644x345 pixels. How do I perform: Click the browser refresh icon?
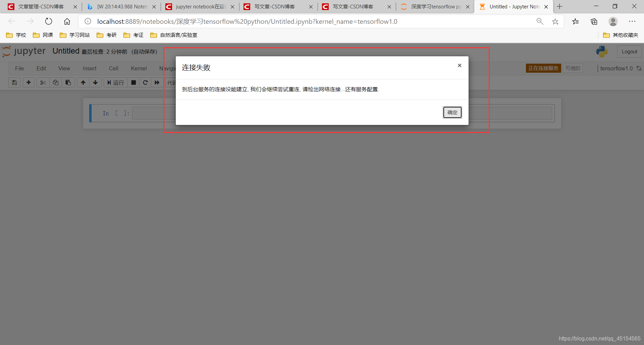click(x=49, y=21)
